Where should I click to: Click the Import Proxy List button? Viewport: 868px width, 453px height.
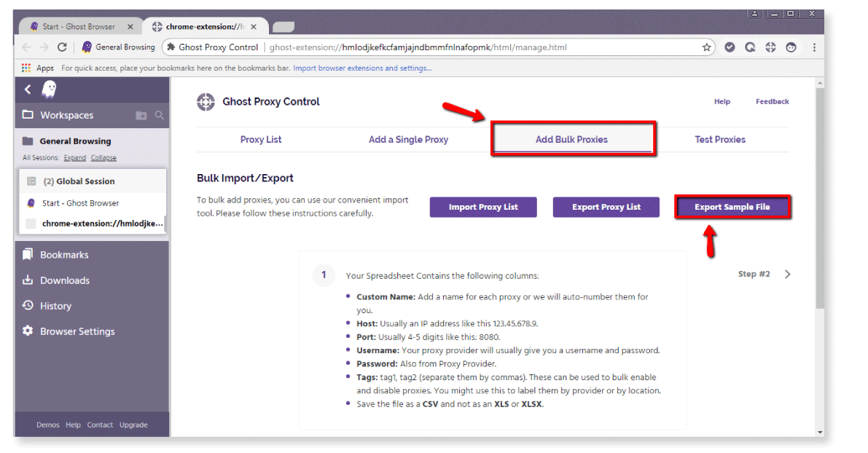[483, 208]
